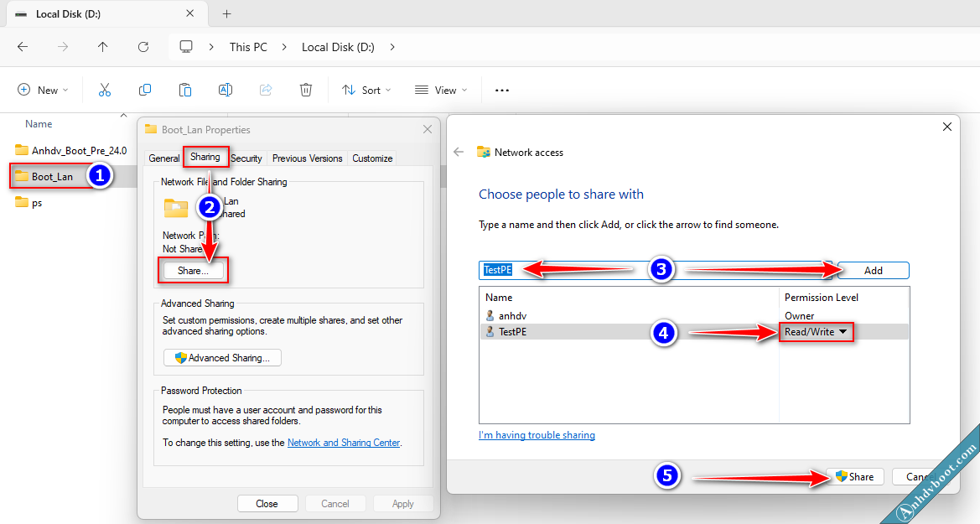The height and width of the screenshot is (524, 980).
Task: Open the New item dropdown
Action: [x=43, y=91]
